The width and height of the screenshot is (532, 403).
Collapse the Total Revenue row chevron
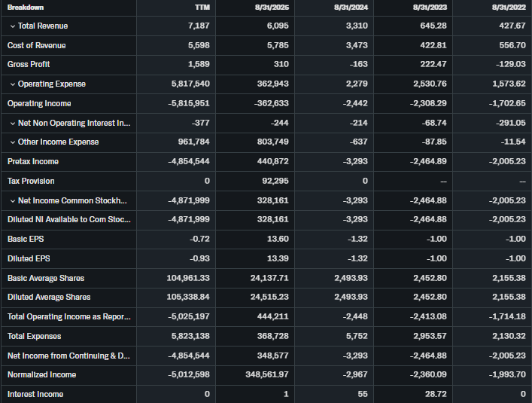click(x=12, y=26)
